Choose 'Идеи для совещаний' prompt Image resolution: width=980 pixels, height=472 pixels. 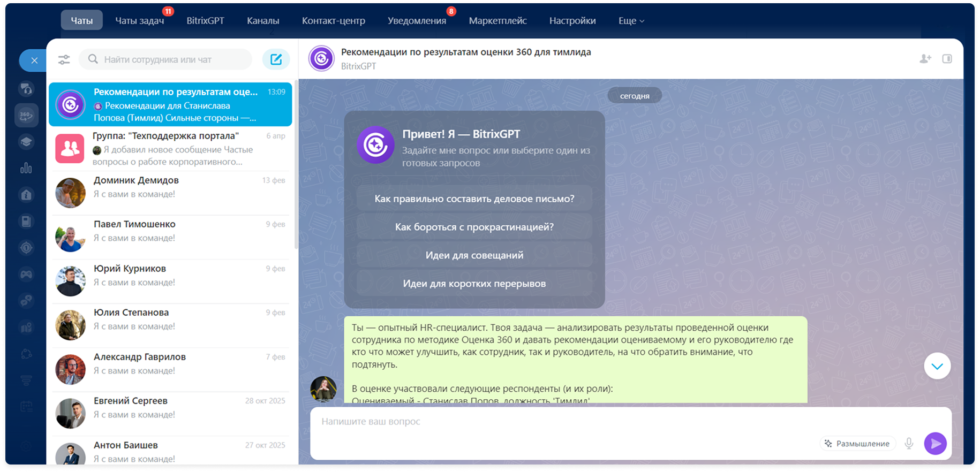click(x=474, y=255)
